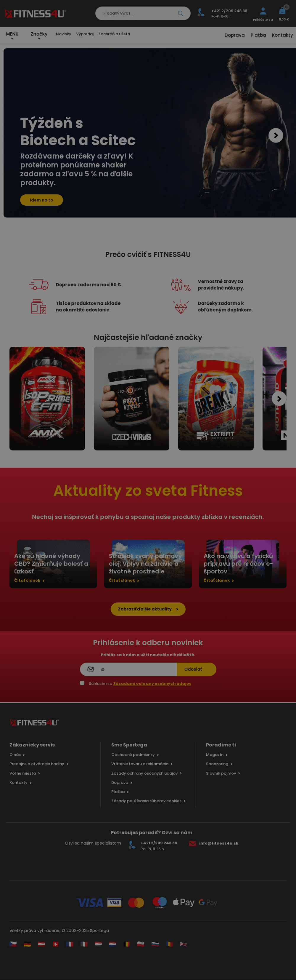Screen dimensions: 296x980
Task: Select the Czech Republic flag
Action: point(13,944)
